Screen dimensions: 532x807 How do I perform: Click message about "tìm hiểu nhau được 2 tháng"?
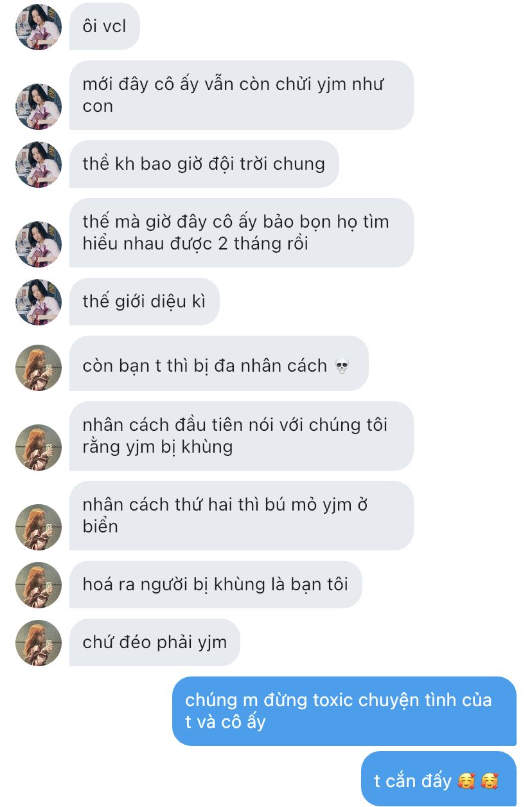242,233
